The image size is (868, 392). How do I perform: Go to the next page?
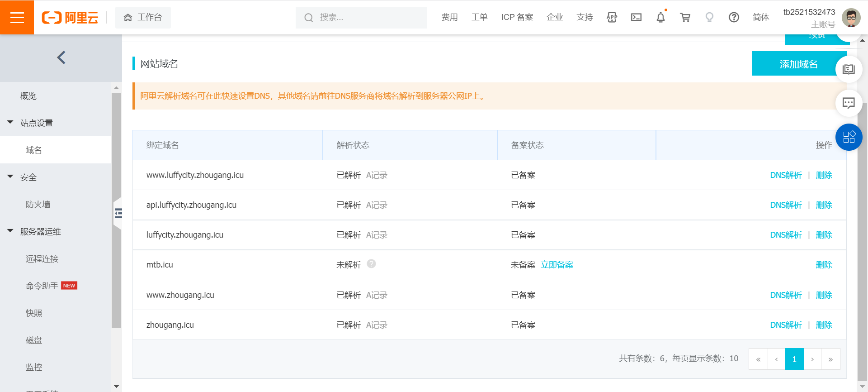coord(812,359)
